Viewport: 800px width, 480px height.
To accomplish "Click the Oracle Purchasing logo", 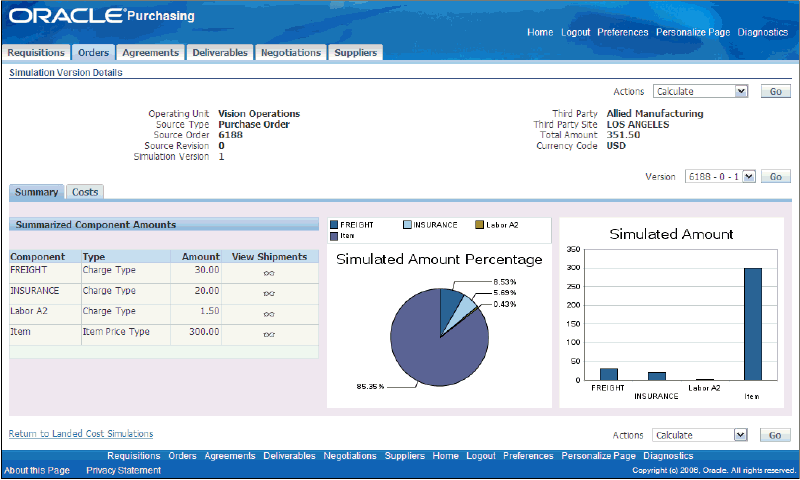I will 102,15.
